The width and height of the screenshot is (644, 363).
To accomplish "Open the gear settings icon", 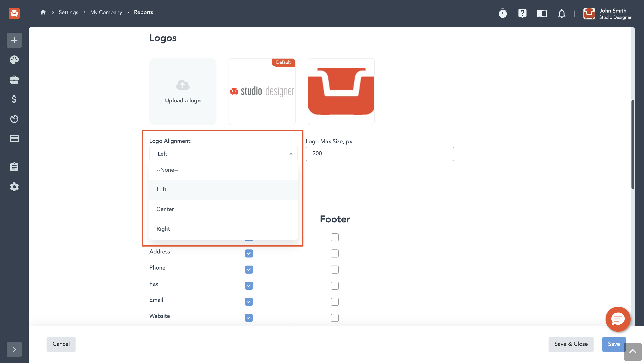I will (x=14, y=187).
